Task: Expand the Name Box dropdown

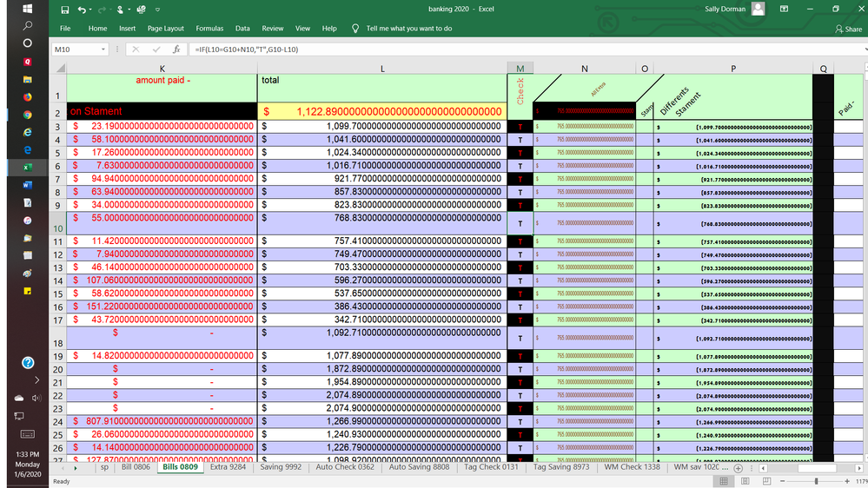Action: [x=103, y=49]
